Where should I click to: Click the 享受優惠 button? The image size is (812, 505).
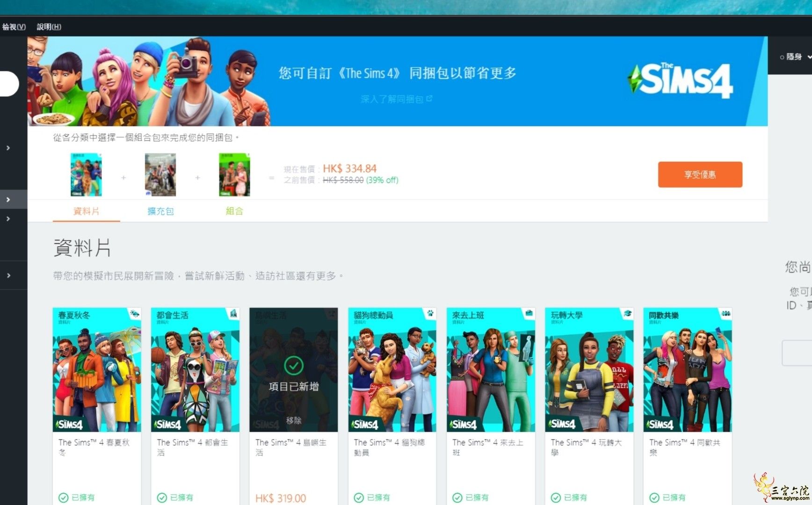click(700, 174)
